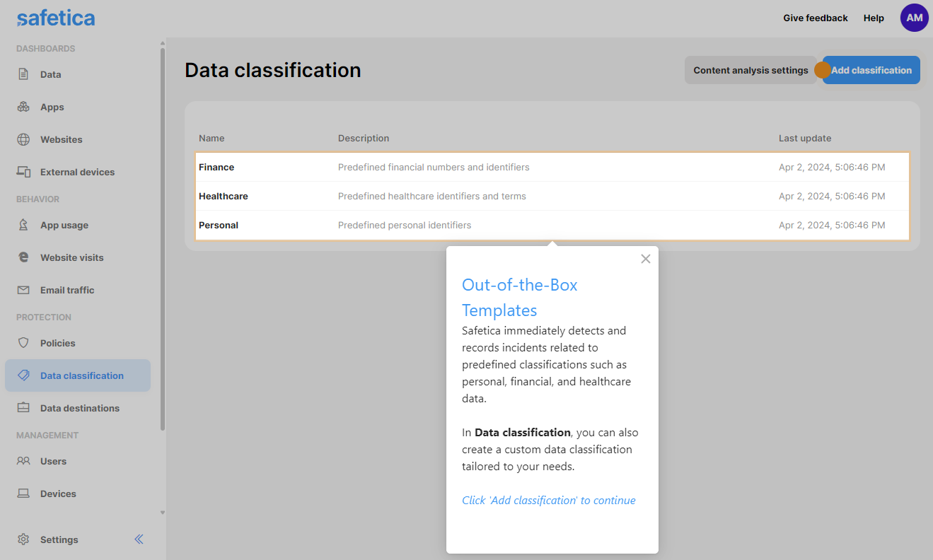Click the Give feedback link
The height and width of the screenshot is (560, 933).
(x=815, y=18)
